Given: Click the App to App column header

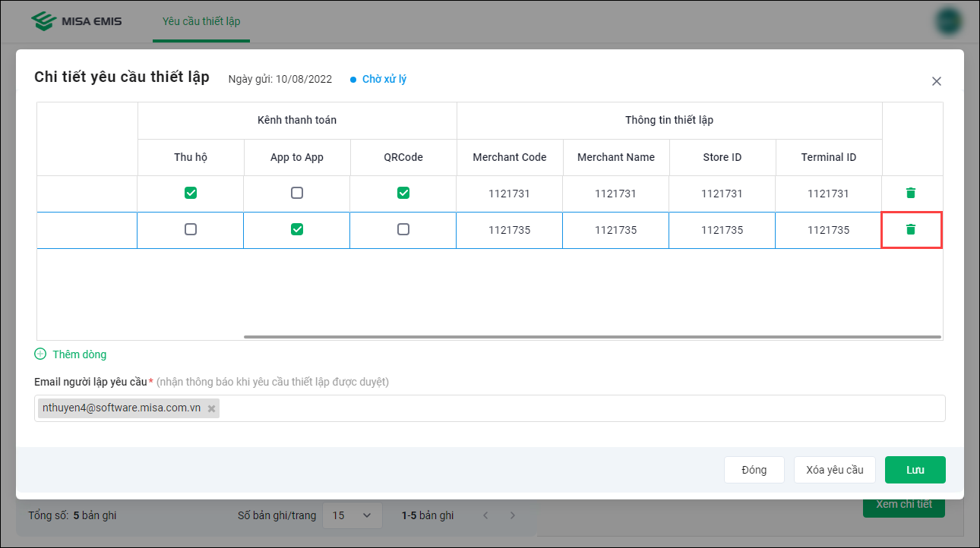Looking at the screenshot, I should [297, 157].
